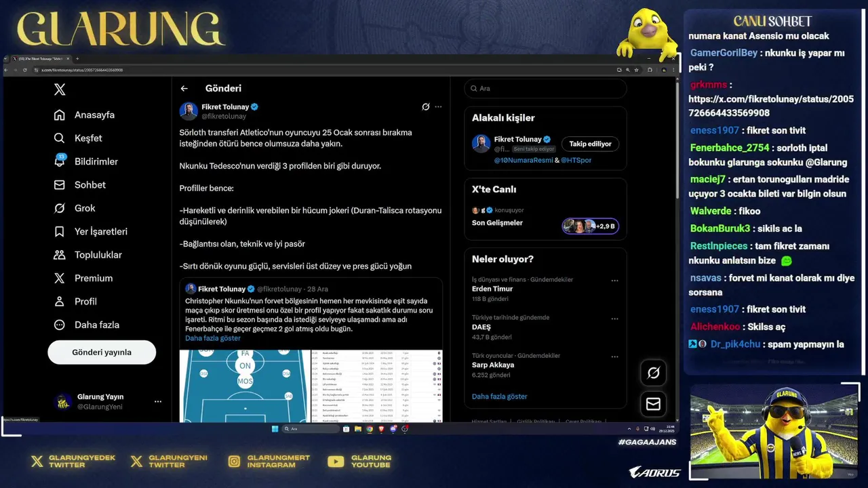Open grkmms shared x.com link in chat
The height and width of the screenshot is (488, 868).
(771, 106)
